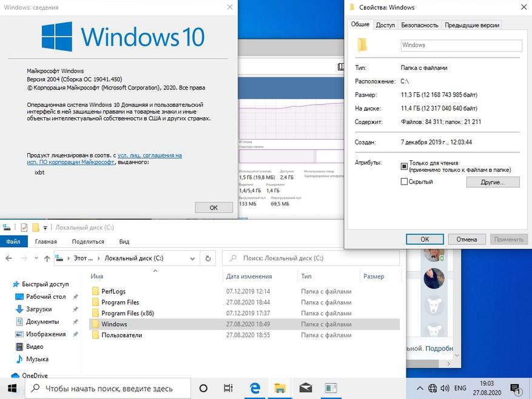Open the notification center icon
Viewport: 532px width, 399px height.
coord(515,389)
